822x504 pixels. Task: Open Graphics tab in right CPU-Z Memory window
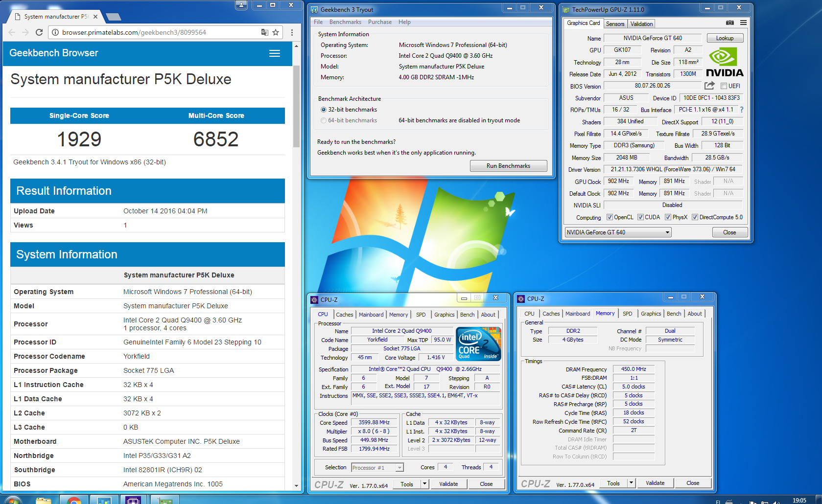click(651, 314)
